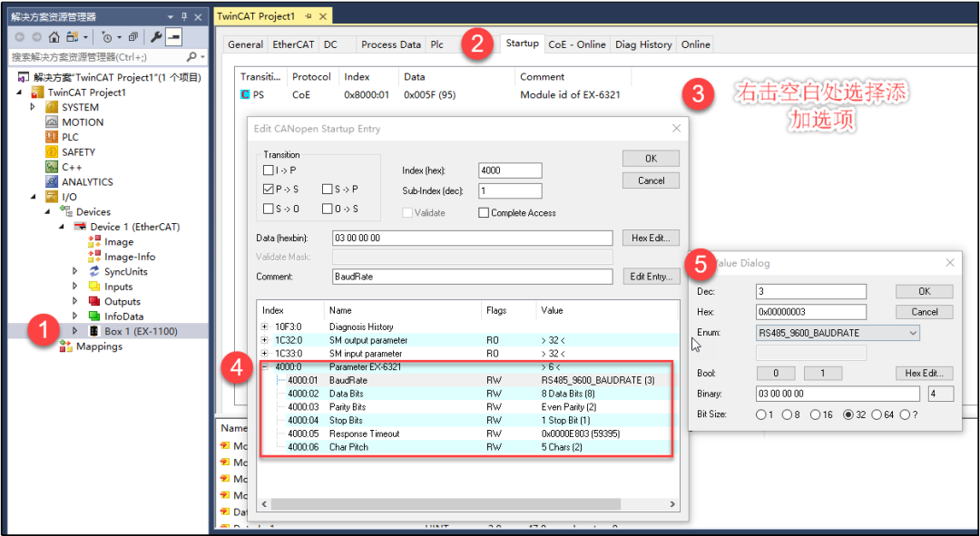980x536 pixels.
Task: Select the SyncUnits item icon
Action: coord(94,272)
